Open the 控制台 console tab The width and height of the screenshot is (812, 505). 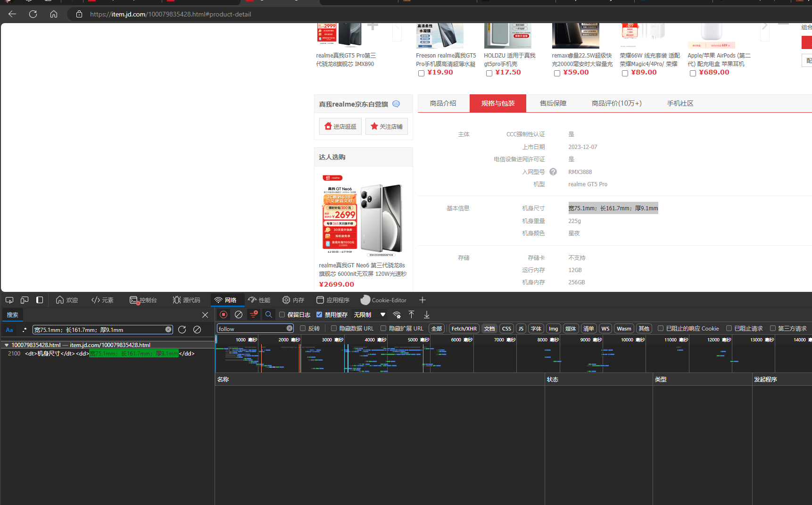click(x=143, y=300)
